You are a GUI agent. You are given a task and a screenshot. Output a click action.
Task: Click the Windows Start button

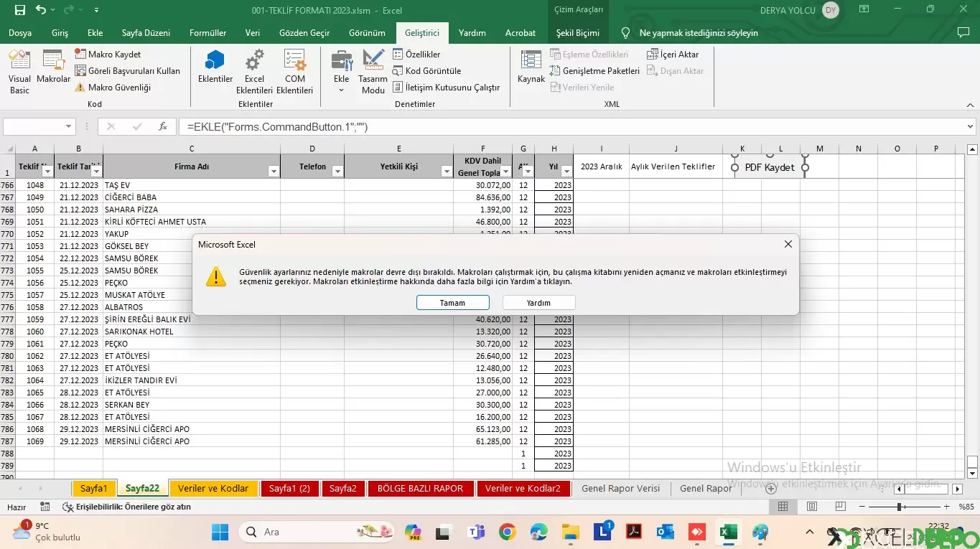point(220,532)
